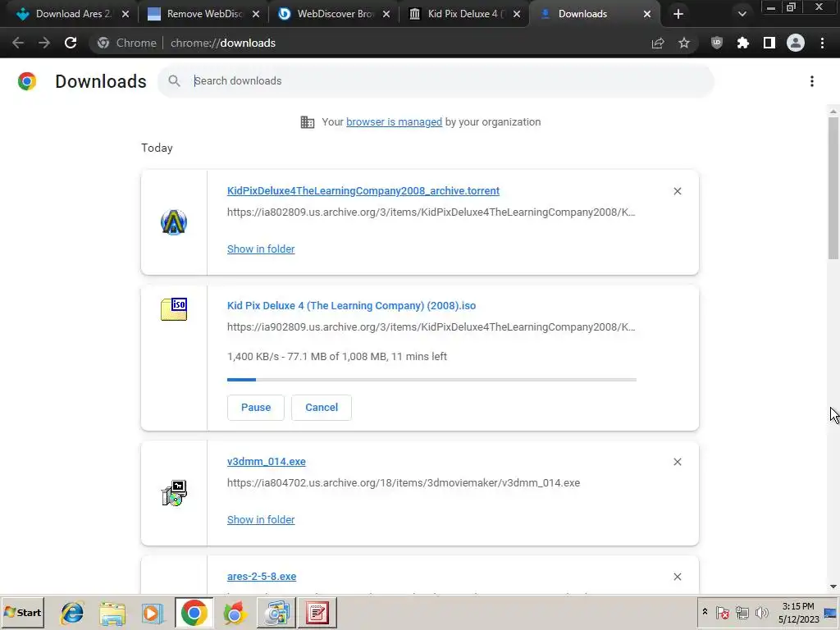Open the v3dmm_014.exe file link
Image resolution: width=840 pixels, height=630 pixels.
(x=267, y=461)
